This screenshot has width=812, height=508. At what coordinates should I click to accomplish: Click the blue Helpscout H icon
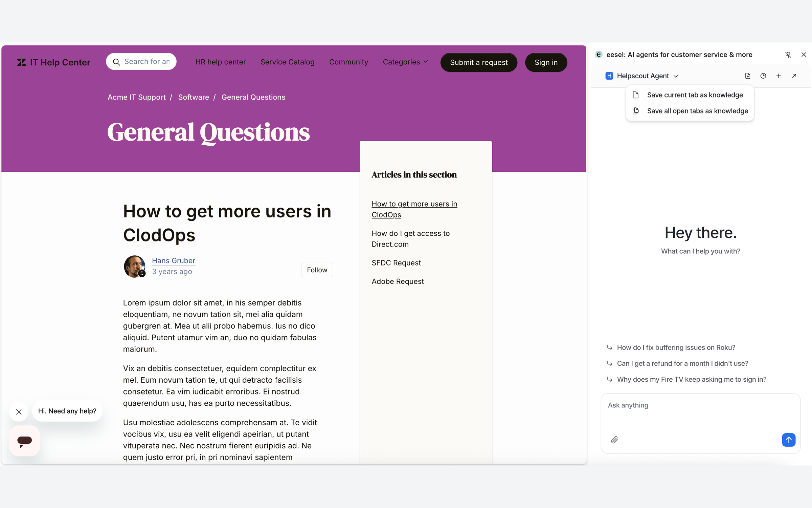(x=609, y=76)
